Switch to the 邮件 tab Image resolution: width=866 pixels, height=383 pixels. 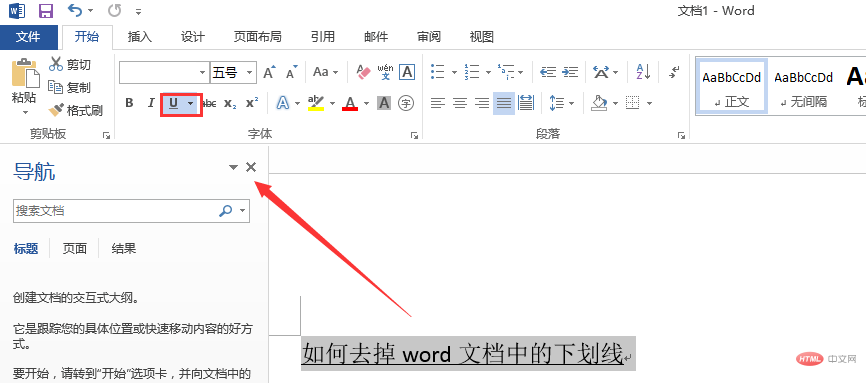click(376, 37)
